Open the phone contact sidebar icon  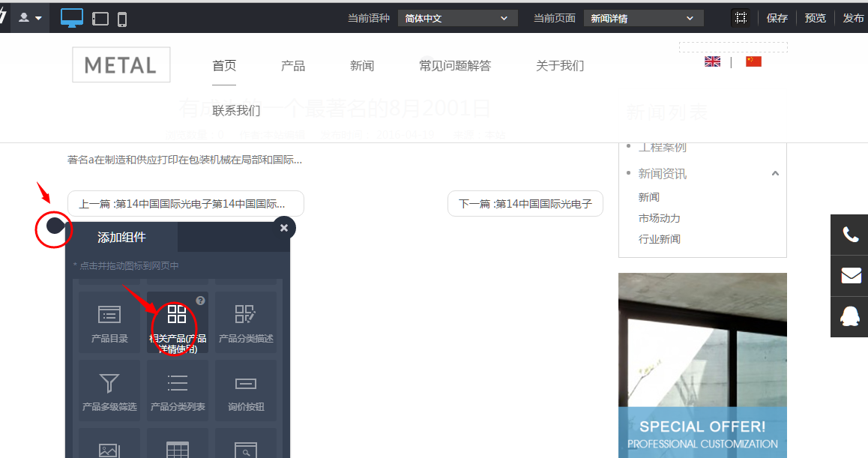(849, 235)
